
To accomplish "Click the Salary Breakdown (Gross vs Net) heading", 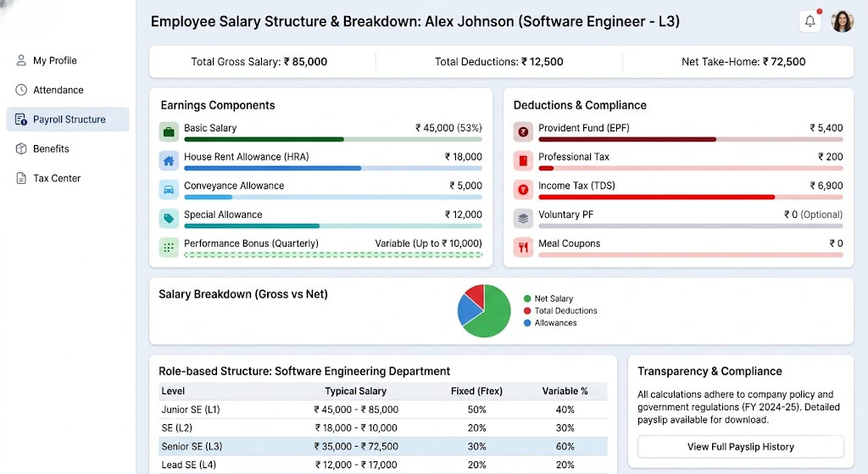I will [x=243, y=294].
